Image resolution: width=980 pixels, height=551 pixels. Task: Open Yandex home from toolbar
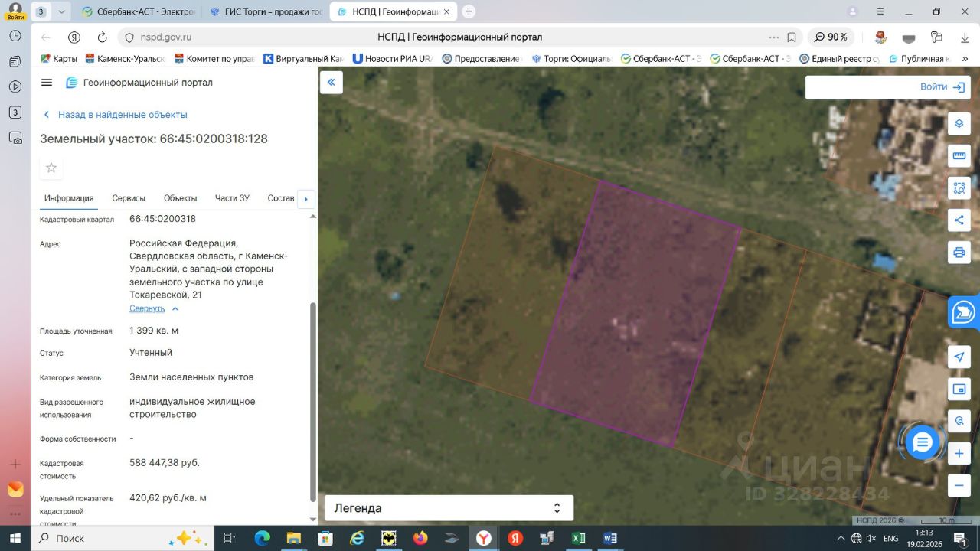(74, 37)
